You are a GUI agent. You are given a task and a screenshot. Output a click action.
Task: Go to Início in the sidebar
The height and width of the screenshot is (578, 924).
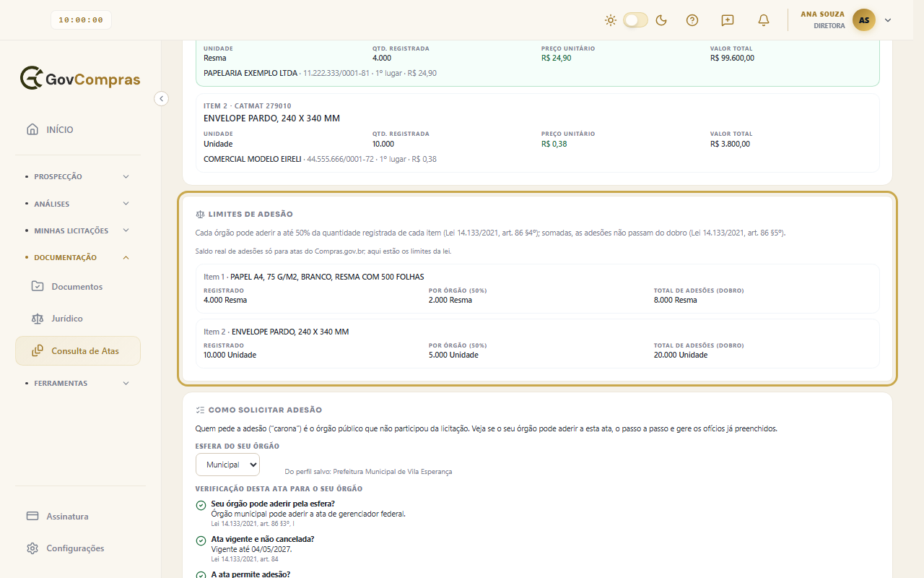point(78,129)
